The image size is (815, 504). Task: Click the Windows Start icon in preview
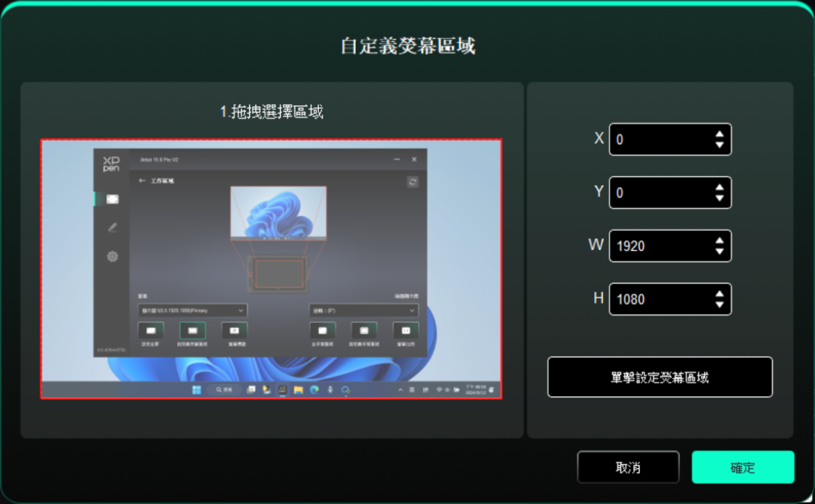click(196, 391)
